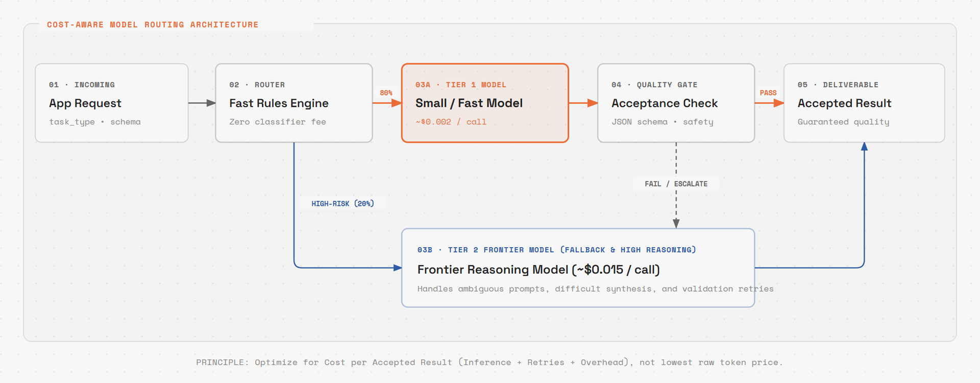The height and width of the screenshot is (383, 980).
Task: Click the "Zero classifier fee" note
Action: 278,122
